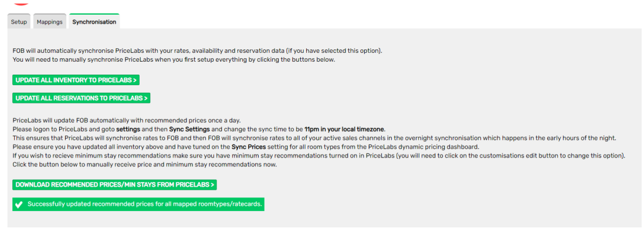Click bold '11pm in your local timezone' text

[344, 129]
